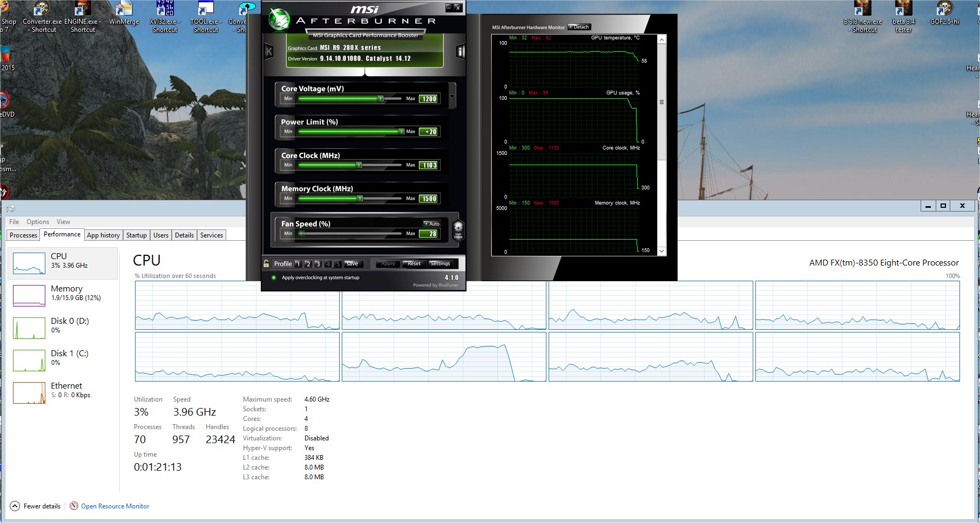The height and width of the screenshot is (523, 980).
Task: Open XVI32.exe desktop shortcut
Action: point(165,17)
